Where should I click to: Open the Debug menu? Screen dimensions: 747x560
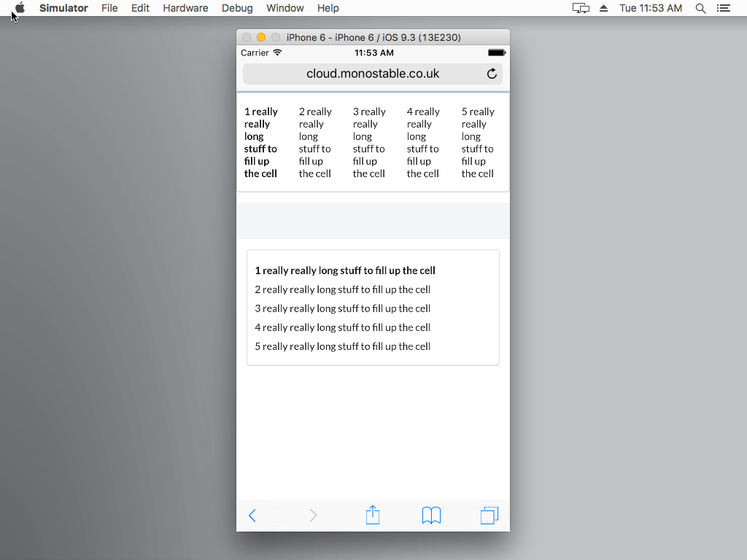click(237, 8)
